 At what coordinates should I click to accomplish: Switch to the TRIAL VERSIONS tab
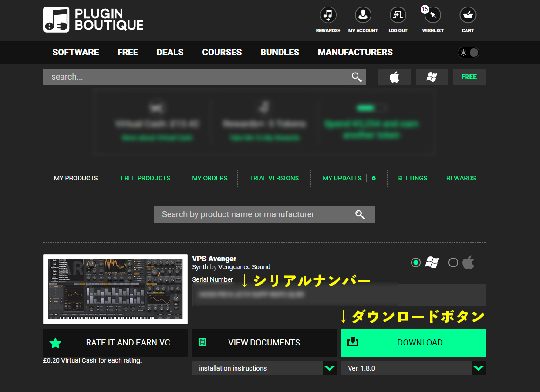click(x=274, y=178)
